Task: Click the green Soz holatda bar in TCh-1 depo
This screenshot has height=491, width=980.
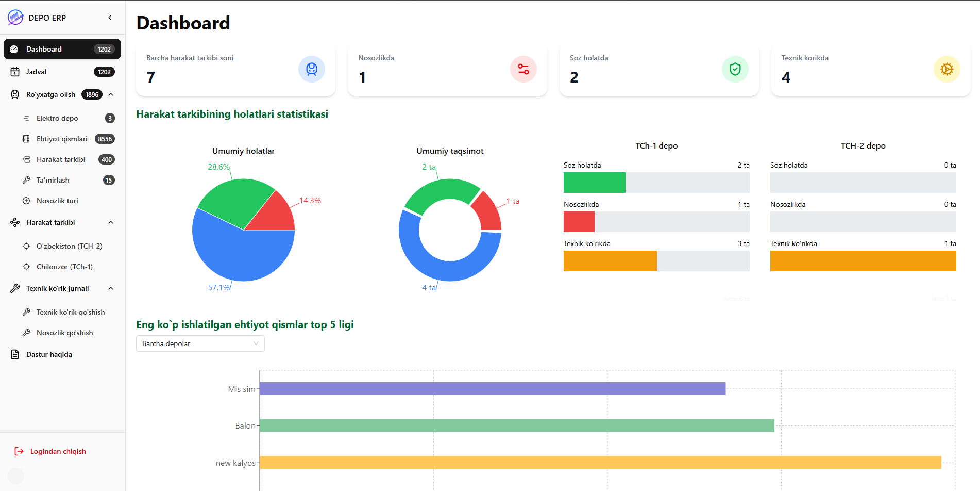Action: coord(594,183)
